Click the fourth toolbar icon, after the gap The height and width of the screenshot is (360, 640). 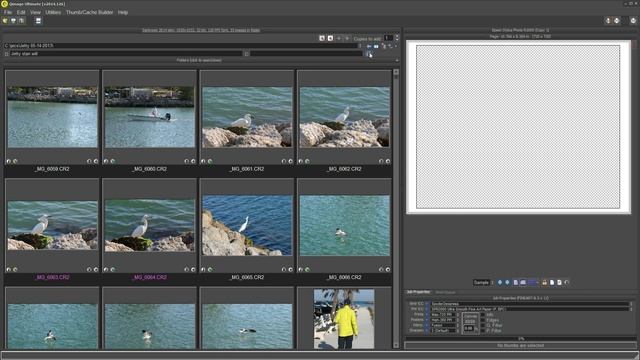tap(38, 20)
